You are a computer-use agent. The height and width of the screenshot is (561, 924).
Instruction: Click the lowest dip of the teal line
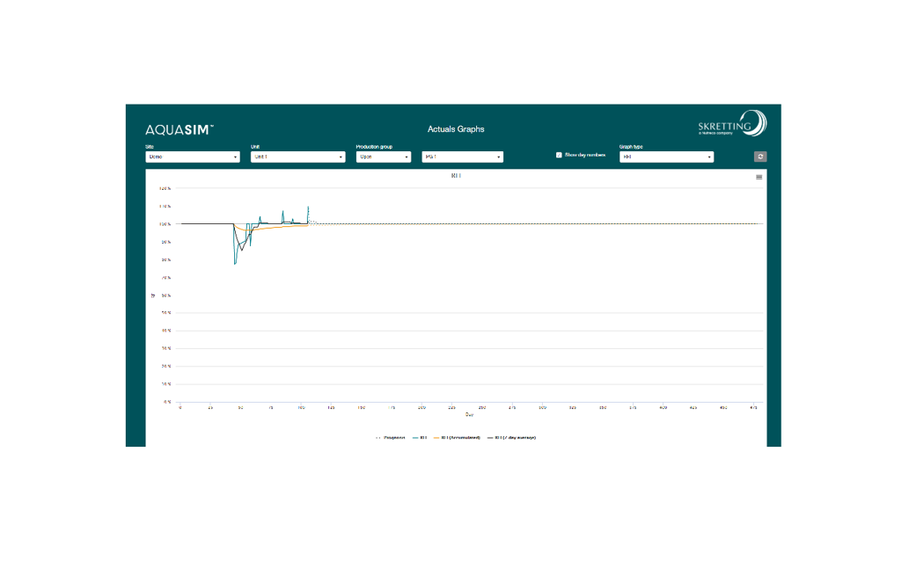[235, 264]
